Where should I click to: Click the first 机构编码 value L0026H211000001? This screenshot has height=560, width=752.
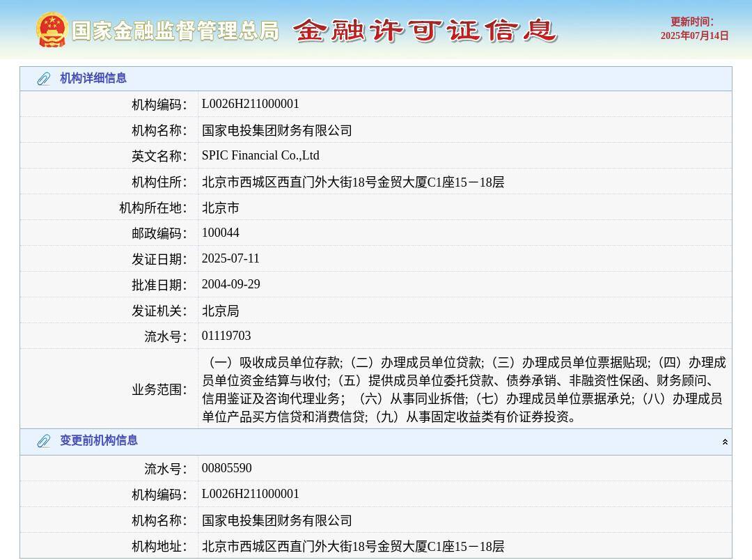[x=251, y=104]
